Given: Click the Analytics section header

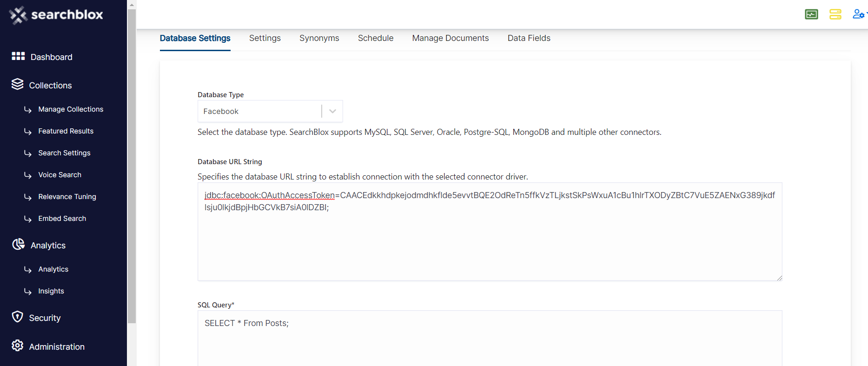Looking at the screenshot, I should tap(48, 246).
